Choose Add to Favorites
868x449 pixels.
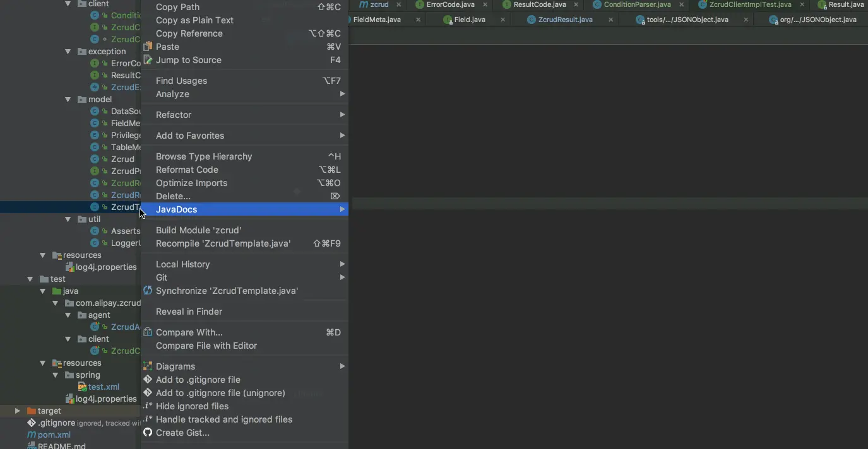[x=244, y=136]
